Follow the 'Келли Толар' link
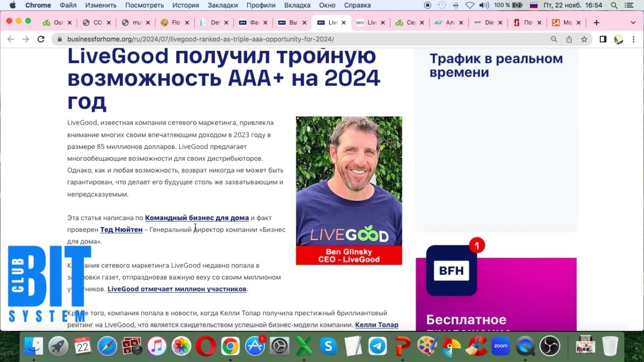Image resolution: width=644 pixels, height=362 pixels. (376, 325)
